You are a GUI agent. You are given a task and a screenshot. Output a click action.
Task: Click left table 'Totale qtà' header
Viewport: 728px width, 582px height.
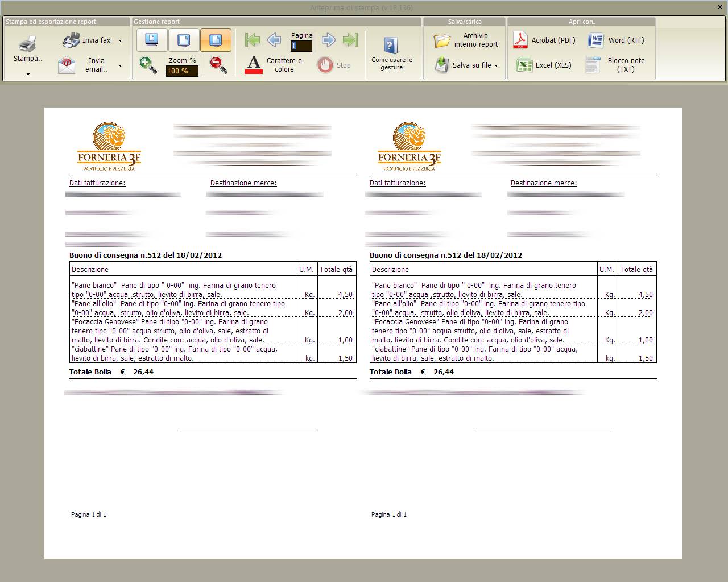tap(336, 270)
